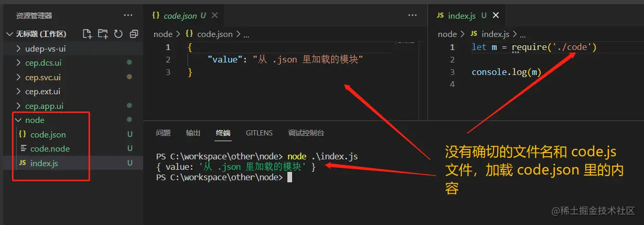Click the minimap in code.json editor

[406, 44]
